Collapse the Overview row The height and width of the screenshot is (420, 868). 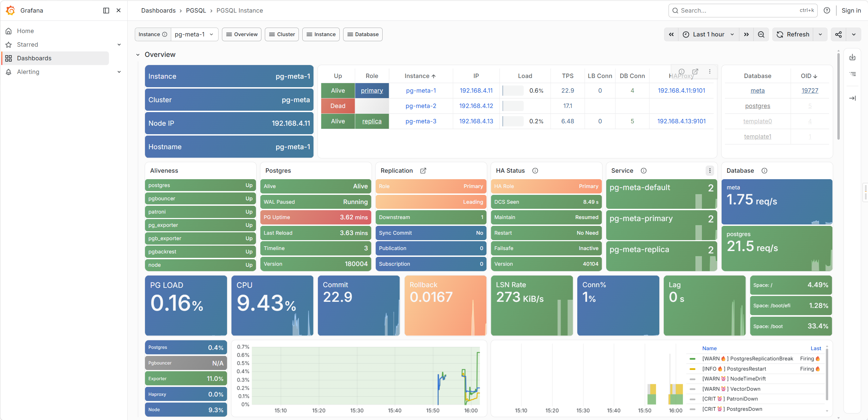point(138,55)
